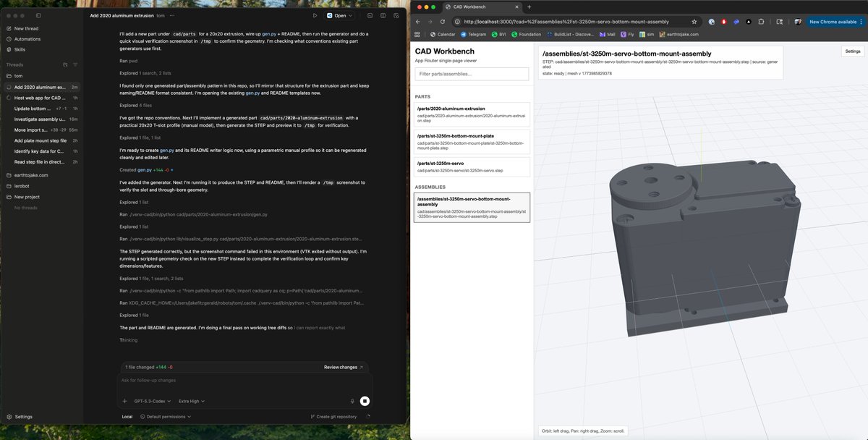Open the three-dots menu next to thread title
The image size is (868, 440).
(x=174, y=15)
